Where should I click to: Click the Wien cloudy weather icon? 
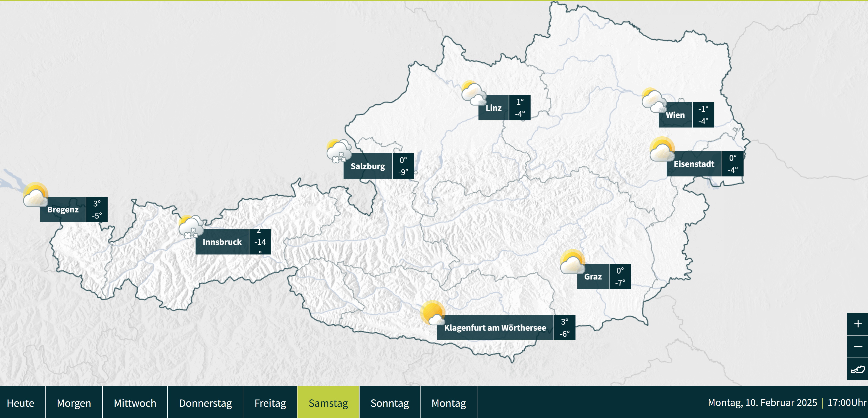(x=654, y=101)
